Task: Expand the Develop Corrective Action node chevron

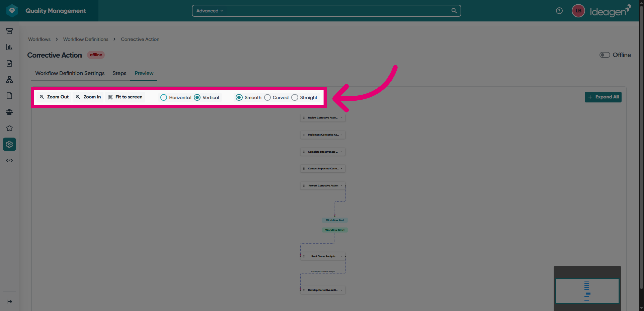Action: click(341, 290)
